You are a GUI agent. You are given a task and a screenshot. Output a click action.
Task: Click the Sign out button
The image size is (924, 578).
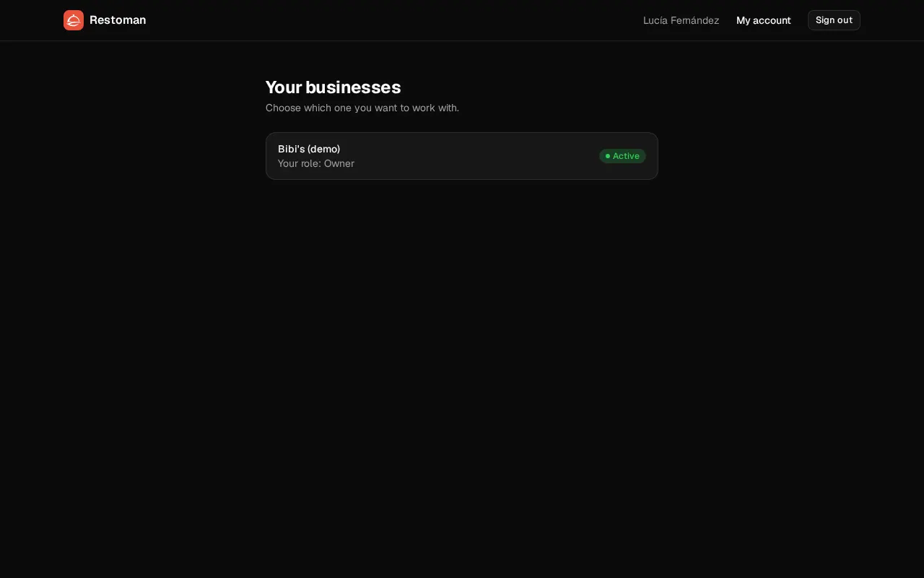pyautogui.click(x=834, y=20)
